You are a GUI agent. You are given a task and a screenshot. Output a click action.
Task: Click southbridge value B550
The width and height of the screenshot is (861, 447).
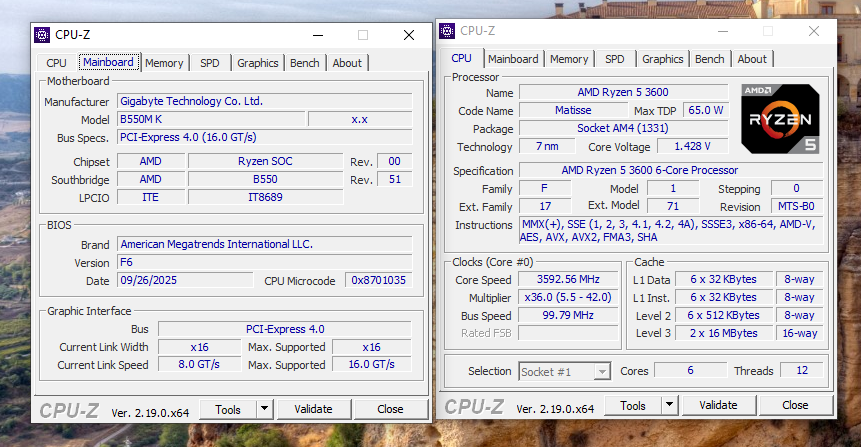(265, 180)
